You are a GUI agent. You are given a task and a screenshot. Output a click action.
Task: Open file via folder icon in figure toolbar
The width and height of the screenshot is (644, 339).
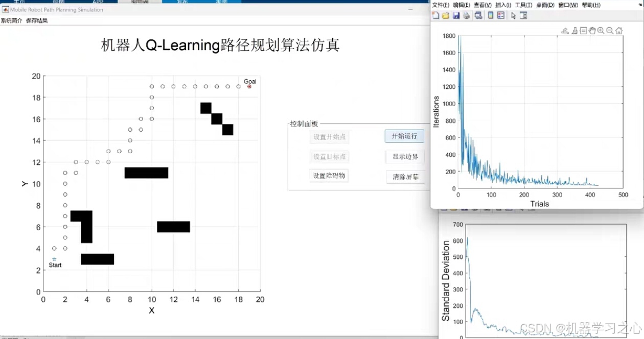coord(446,16)
